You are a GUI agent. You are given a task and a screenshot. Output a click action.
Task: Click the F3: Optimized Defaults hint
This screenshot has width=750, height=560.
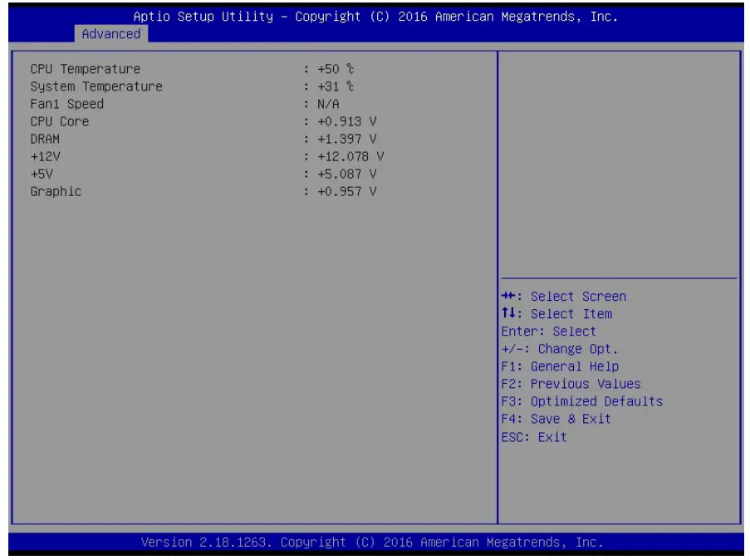tap(582, 401)
